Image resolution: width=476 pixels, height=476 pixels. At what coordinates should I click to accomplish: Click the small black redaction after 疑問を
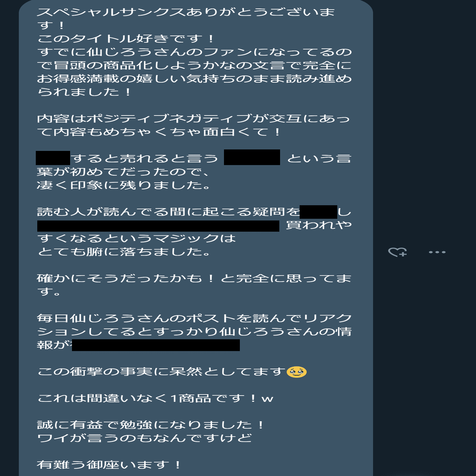318,212
